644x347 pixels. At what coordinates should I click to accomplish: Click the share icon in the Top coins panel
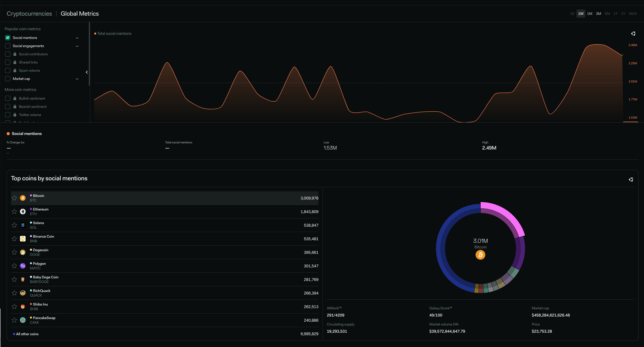pyautogui.click(x=631, y=180)
